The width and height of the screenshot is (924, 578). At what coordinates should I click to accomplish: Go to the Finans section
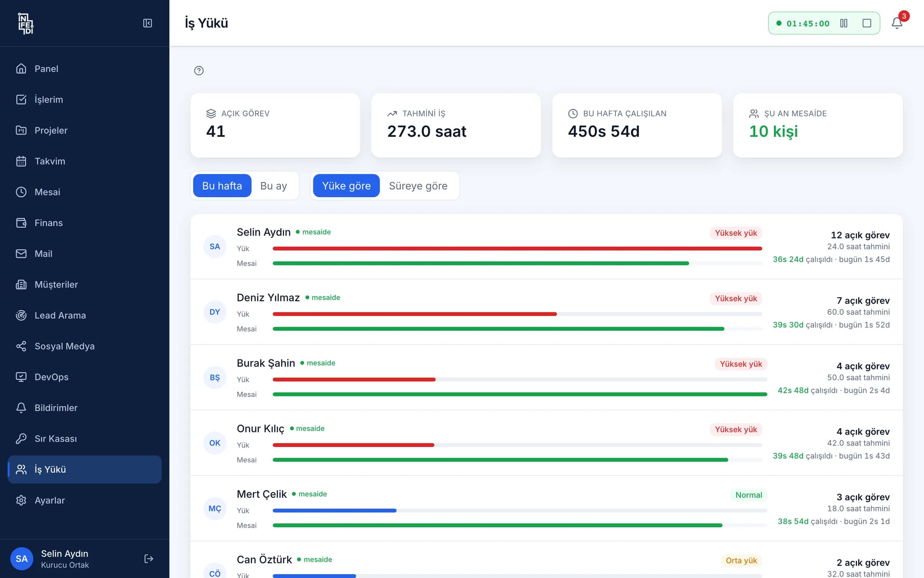coord(85,223)
